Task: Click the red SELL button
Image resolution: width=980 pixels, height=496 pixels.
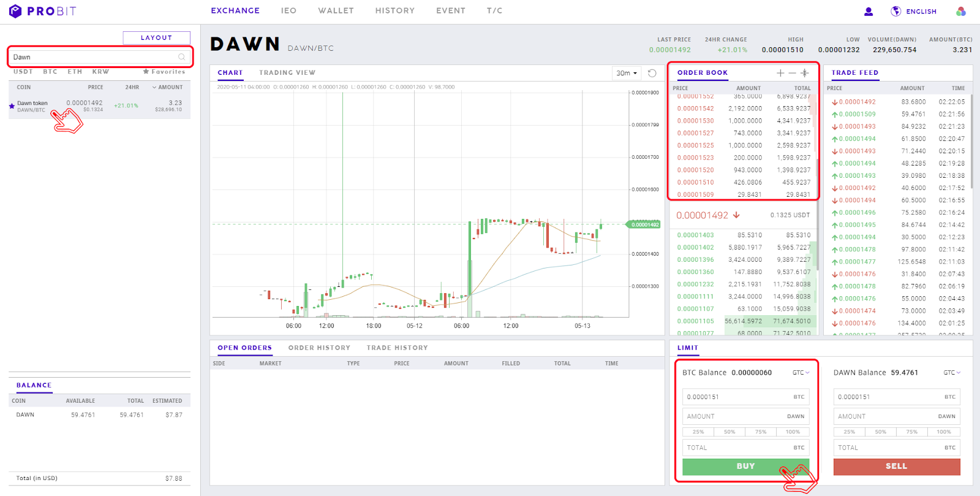Action: (x=897, y=467)
